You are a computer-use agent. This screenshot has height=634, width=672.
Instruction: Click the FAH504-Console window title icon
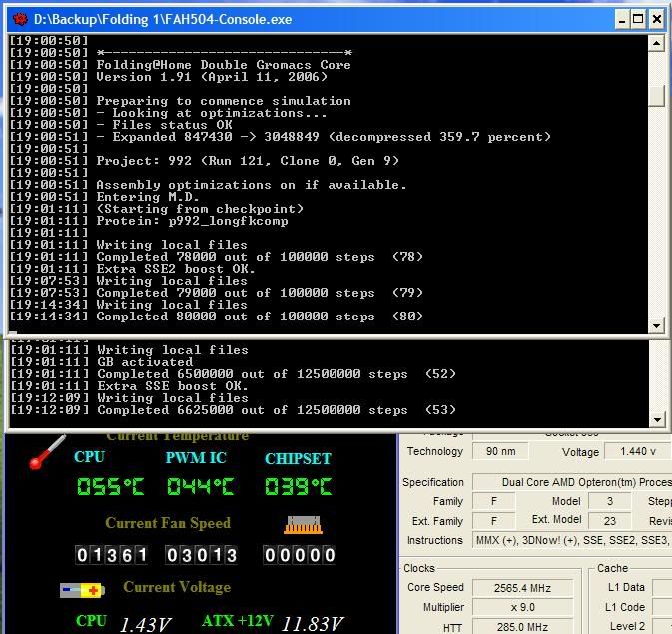click(x=20, y=19)
